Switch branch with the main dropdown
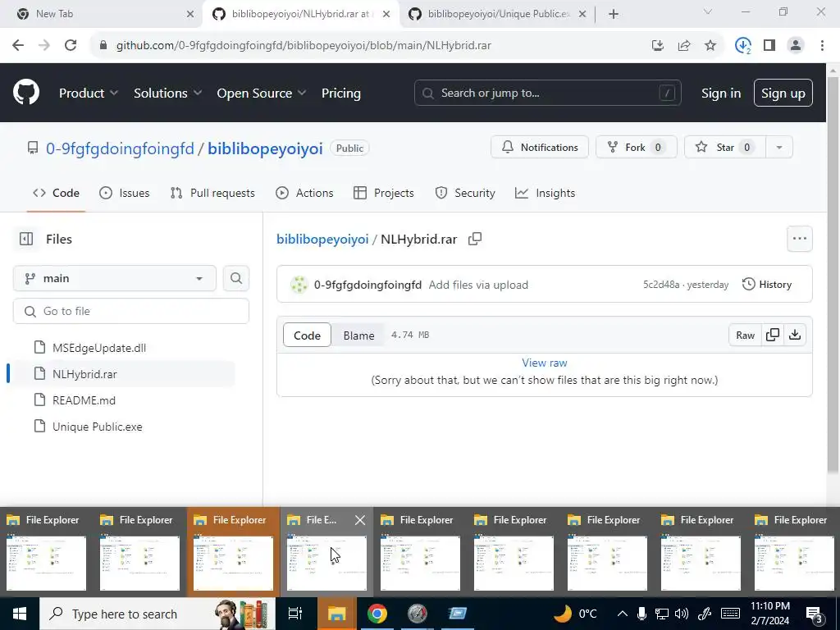The width and height of the screenshot is (840, 630). click(115, 279)
